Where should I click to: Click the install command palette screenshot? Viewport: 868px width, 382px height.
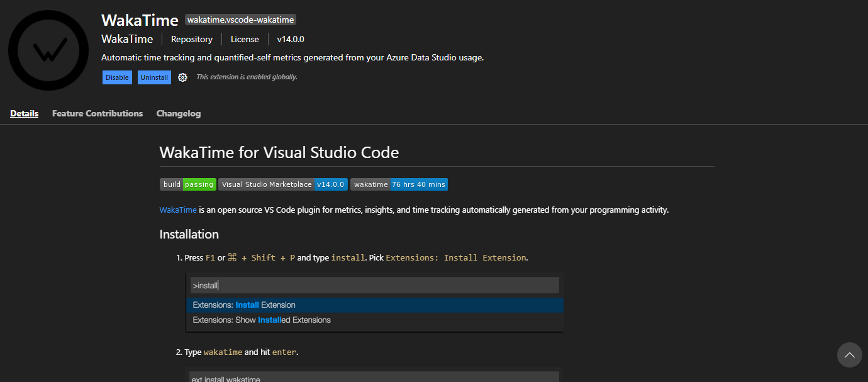(x=374, y=303)
